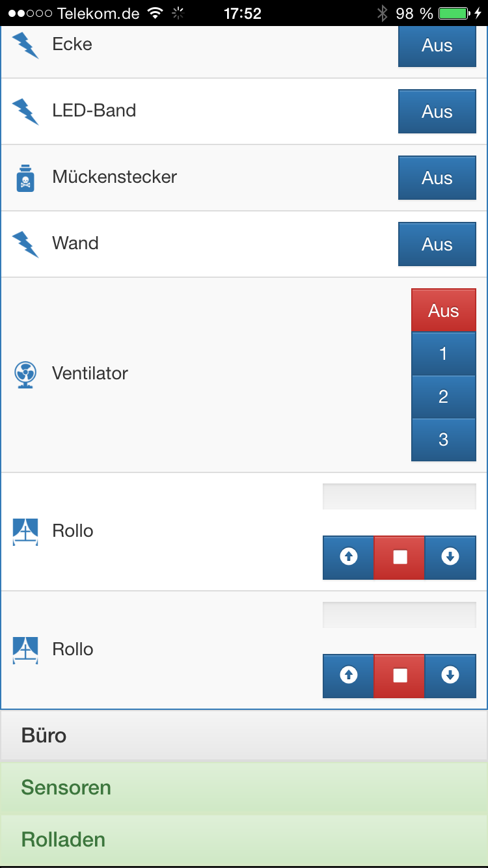
Task: Lower the second Rollo with the down arrow
Action: click(x=450, y=675)
